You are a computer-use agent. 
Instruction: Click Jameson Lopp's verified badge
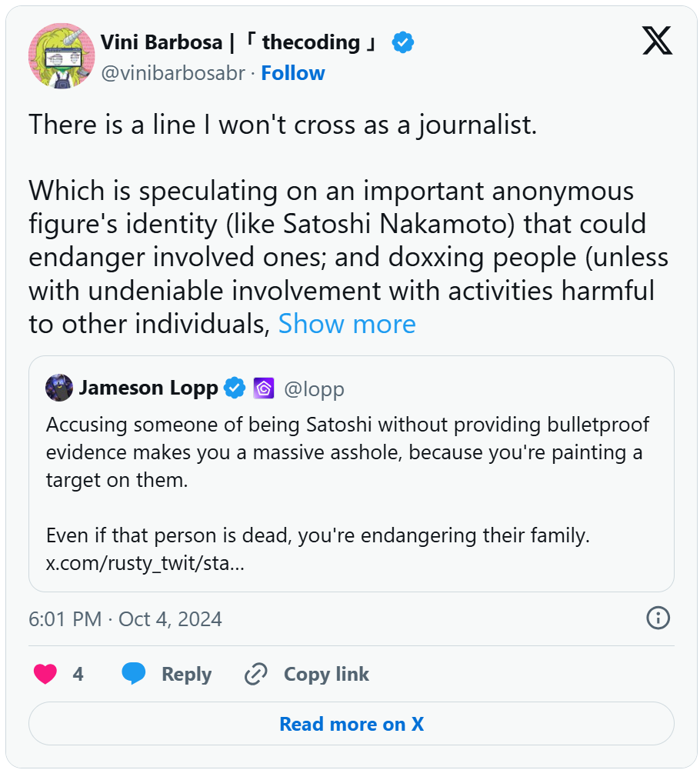pyautogui.click(x=235, y=388)
